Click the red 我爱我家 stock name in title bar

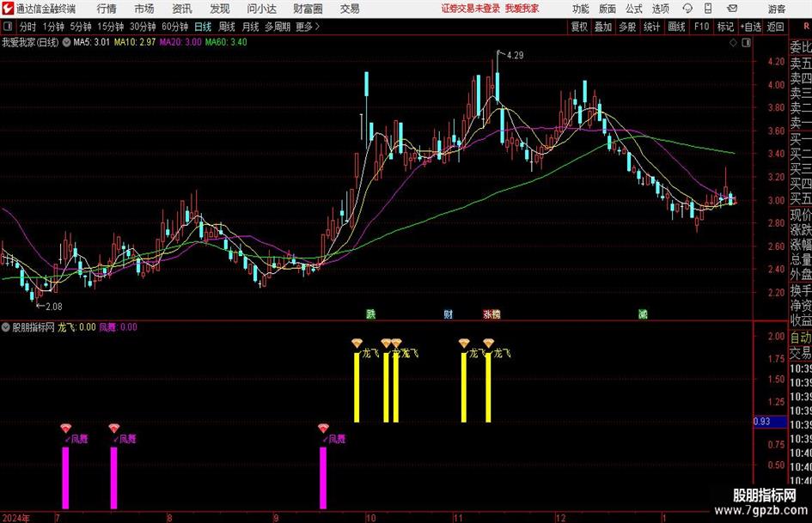(x=522, y=9)
